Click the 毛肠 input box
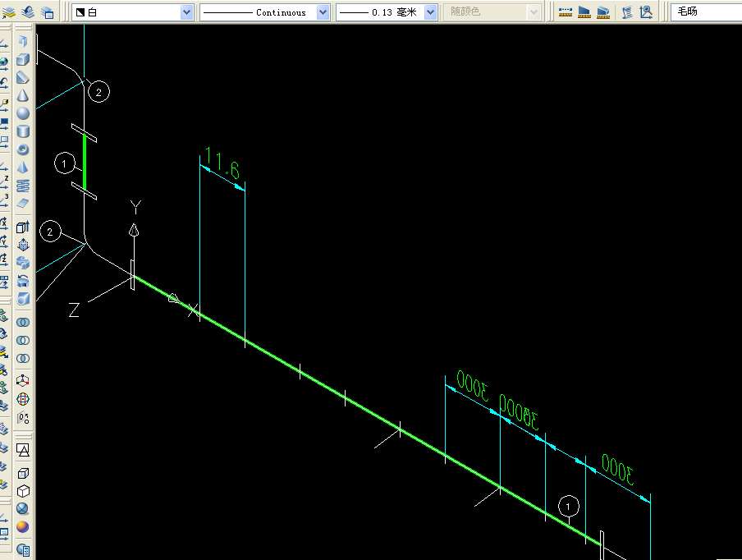 tap(706, 11)
